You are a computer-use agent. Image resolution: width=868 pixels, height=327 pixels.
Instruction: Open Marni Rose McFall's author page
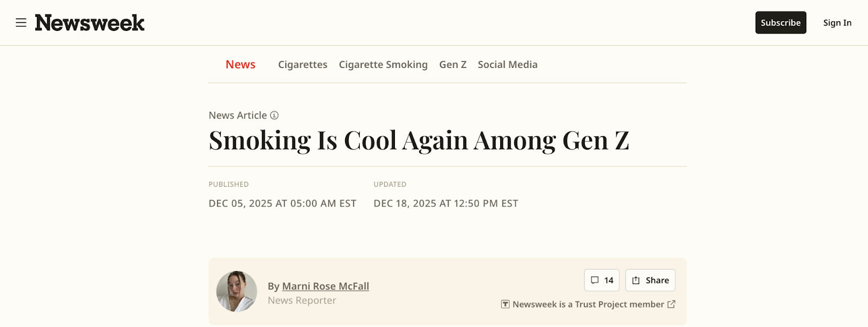325,286
